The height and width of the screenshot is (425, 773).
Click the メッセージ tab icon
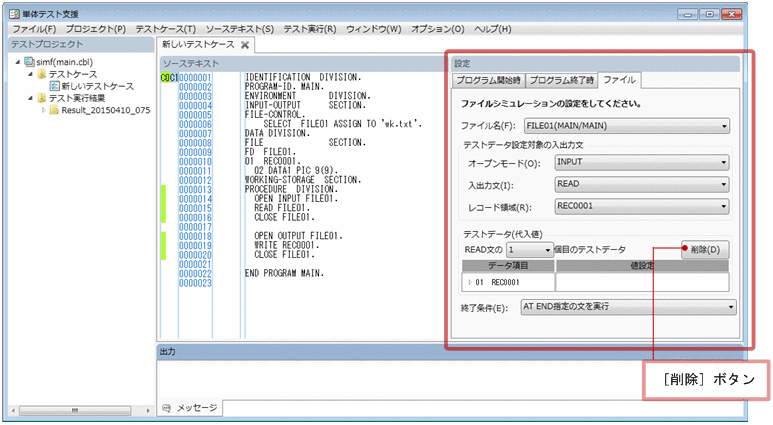(x=167, y=408)
